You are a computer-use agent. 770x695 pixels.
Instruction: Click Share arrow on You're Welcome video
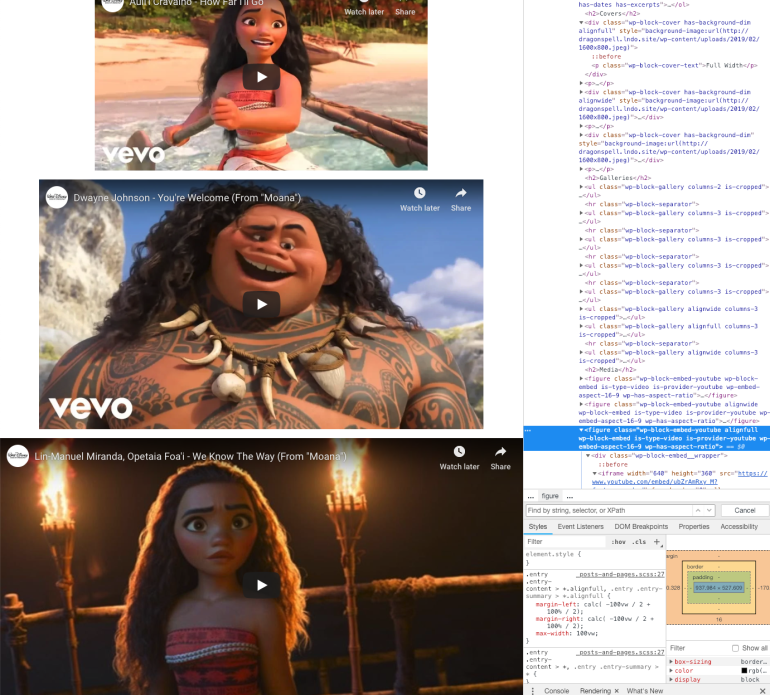point(461,193)
